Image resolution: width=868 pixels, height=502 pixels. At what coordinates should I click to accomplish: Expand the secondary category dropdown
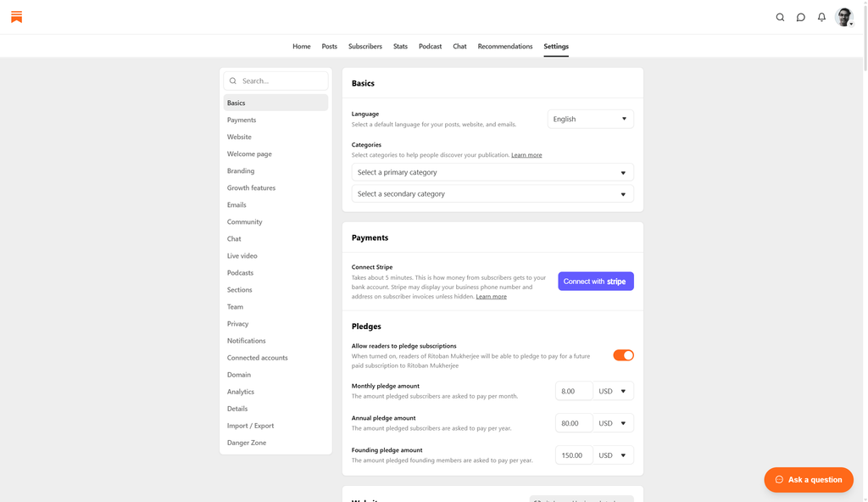(x=492, y=194)
